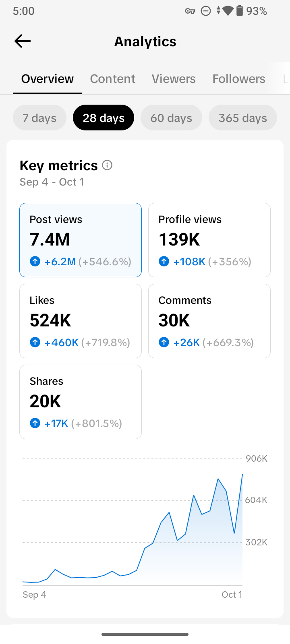Screen dimensions: 290x644
Task: Open the Followers tab
Action: click(x=239, y=79)
